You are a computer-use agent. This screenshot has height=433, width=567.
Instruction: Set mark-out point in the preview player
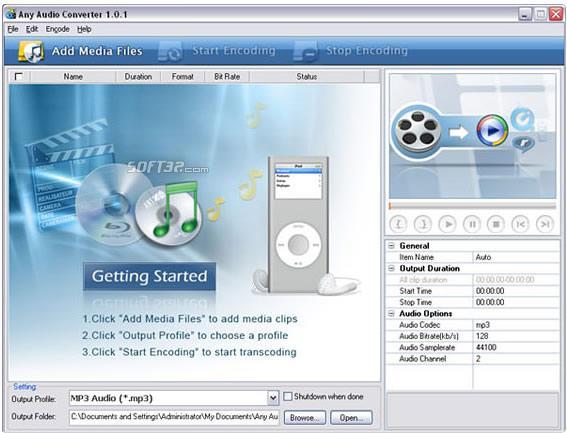click(423, 224)
